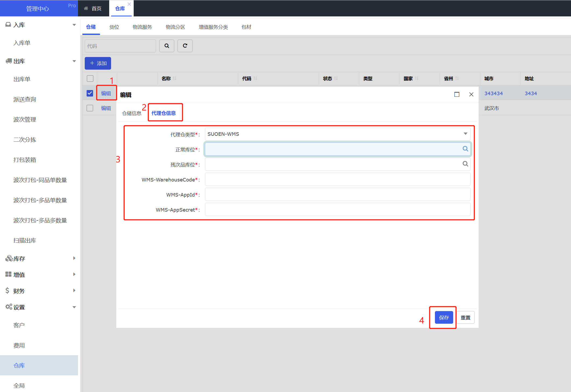
Task: Sort by 名称 column arrows
Action: (175, 79)
